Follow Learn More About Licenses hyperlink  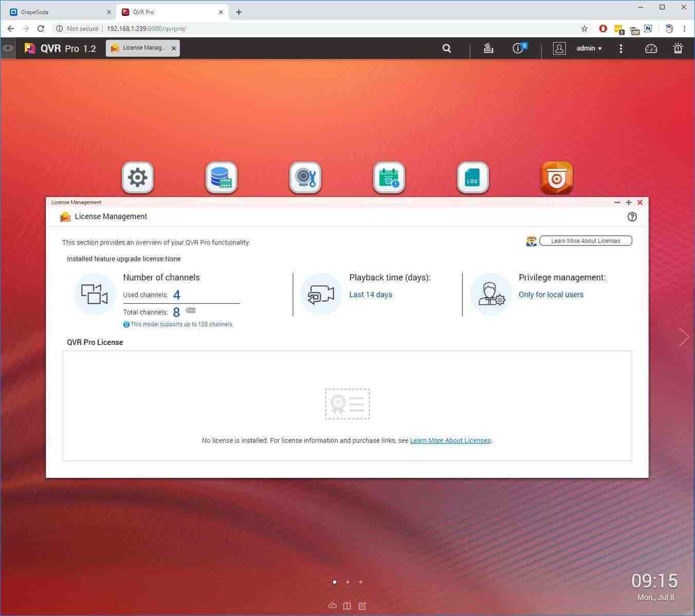pyautogui.click(x=450, y=440)
